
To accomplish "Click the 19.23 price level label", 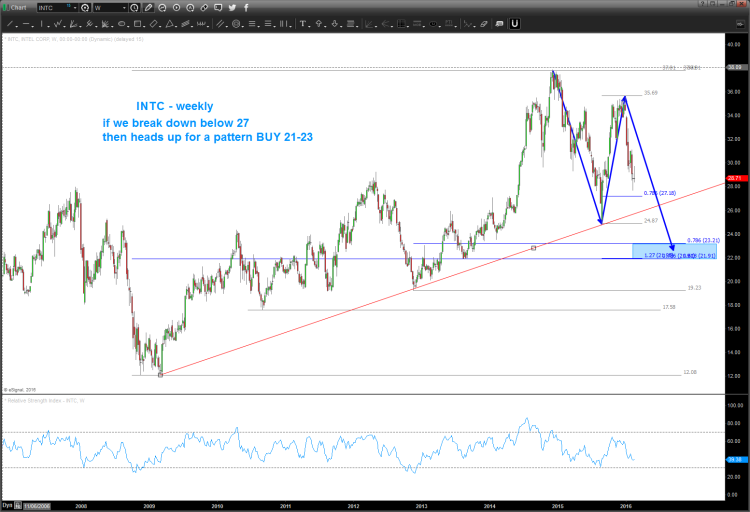I will click(x=695, y=288).
